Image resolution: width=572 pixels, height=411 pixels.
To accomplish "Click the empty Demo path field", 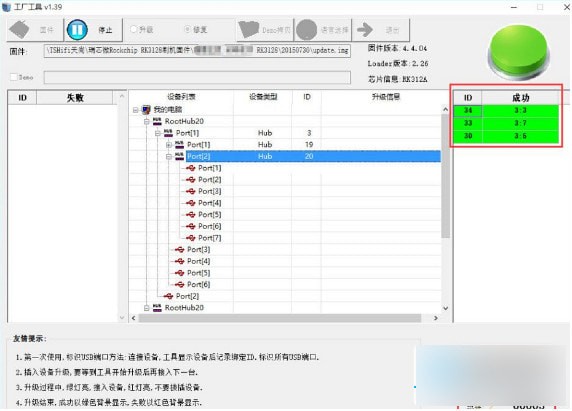I will tap(197, 77).
